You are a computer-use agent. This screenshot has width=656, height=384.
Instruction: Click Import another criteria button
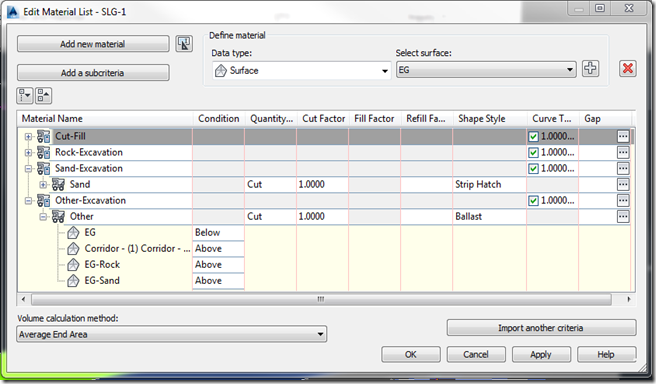[541, 328]
